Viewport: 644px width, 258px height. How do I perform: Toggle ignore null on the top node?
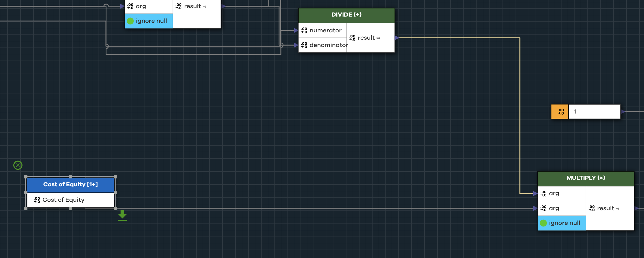[x=130, y=21]
